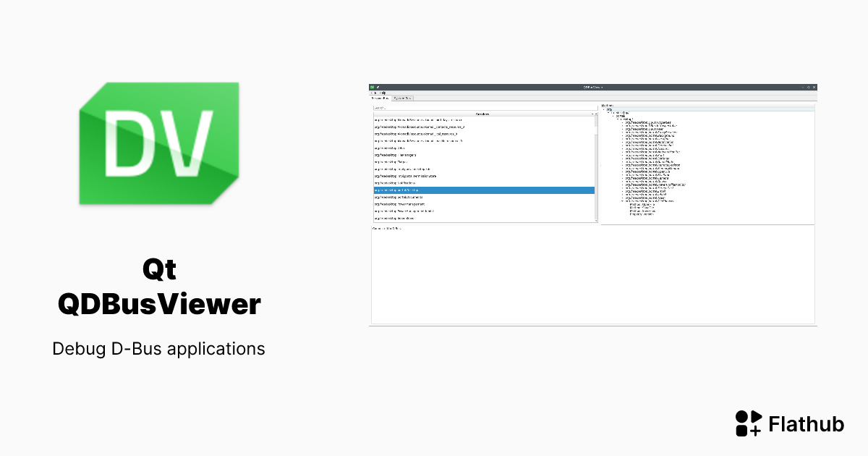Open the File menu
The height and width of the screenshot is (456, 868).
[x=374, y=92]
